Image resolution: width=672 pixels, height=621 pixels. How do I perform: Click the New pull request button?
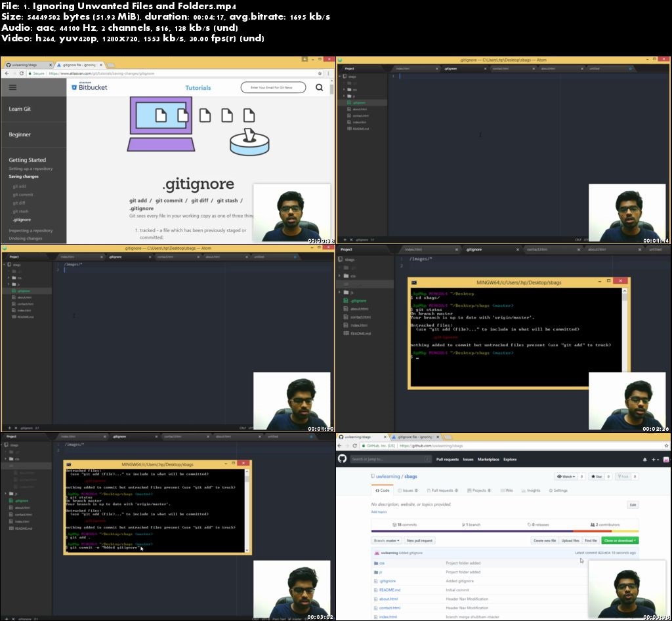pyautogui.click(x=419, y=540)
